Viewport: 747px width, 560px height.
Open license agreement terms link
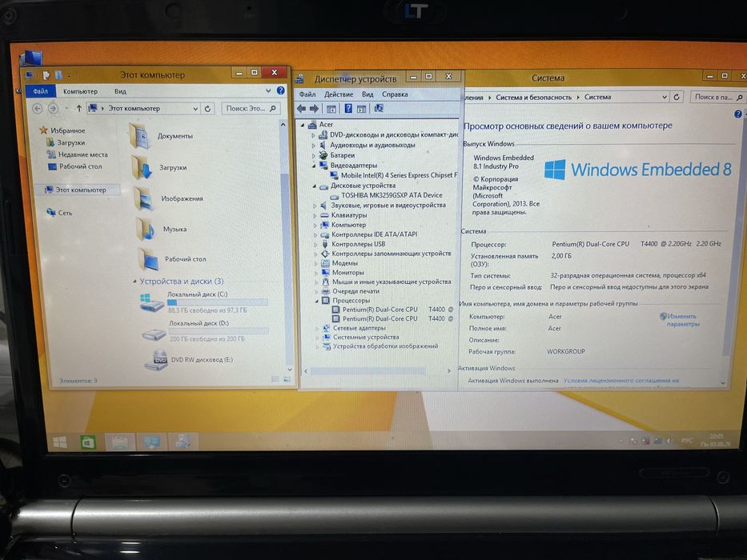pyautogui.click(x=620, y=381)
